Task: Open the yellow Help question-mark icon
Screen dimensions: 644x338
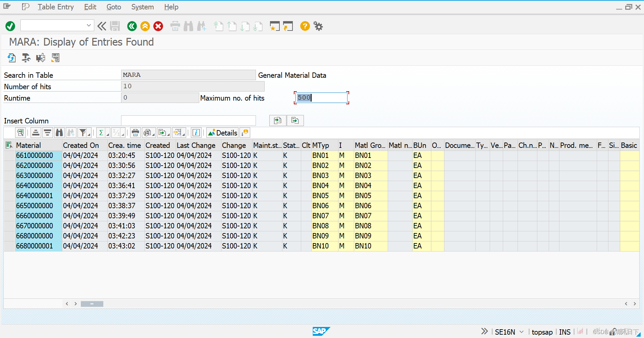Action: click(x=305, y=26)
